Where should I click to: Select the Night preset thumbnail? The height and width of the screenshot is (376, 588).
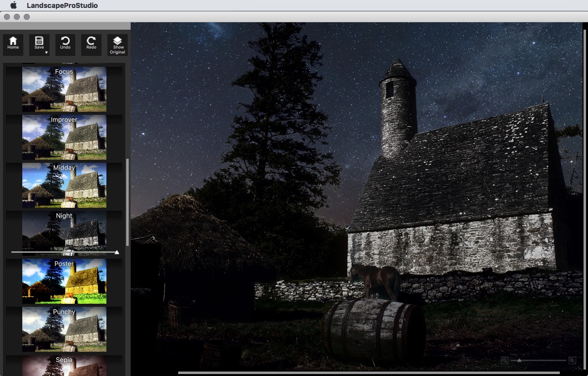point(64,231)
